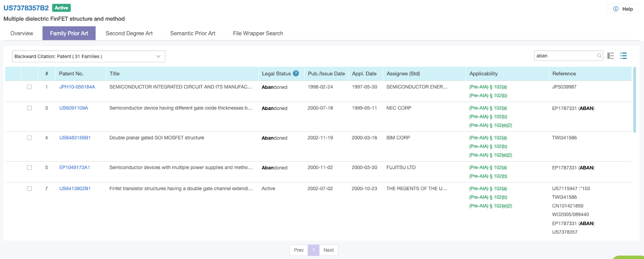Screen dimensions: 644x259
Task: Click the Pub./Issue Date column header
Action: coord(326,74)
